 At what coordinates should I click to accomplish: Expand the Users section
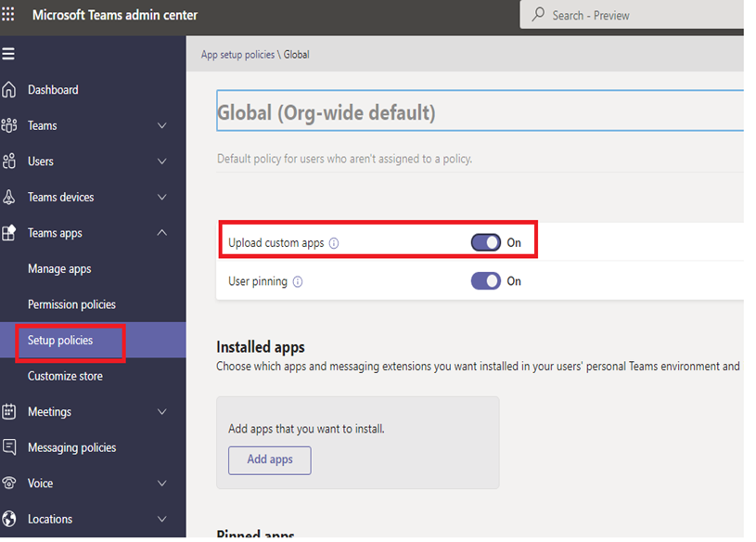(x=161, y=161)
